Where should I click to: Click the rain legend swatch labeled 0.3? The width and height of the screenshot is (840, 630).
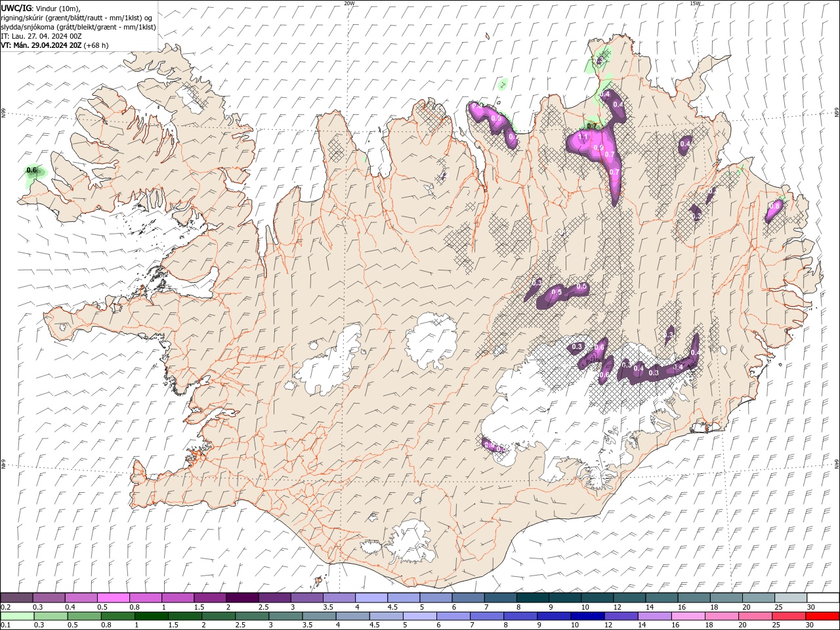tap(51, 616)
